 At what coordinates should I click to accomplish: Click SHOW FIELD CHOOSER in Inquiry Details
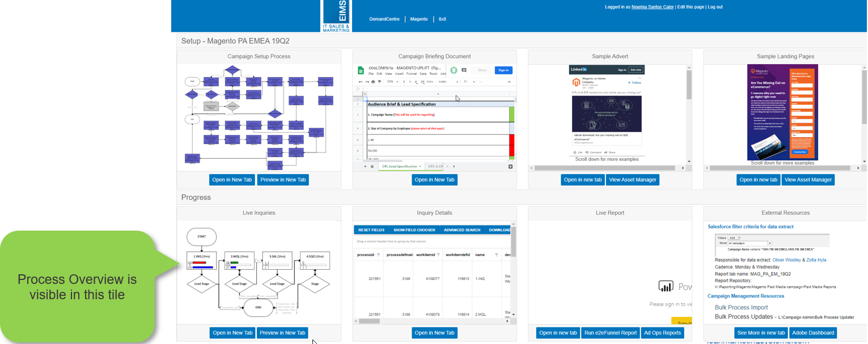[414, 230]
